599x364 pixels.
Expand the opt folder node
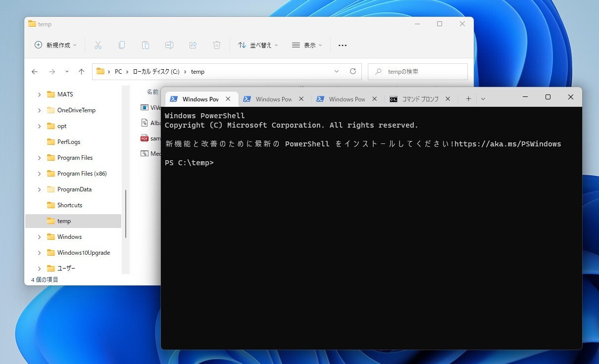[39, 126]
